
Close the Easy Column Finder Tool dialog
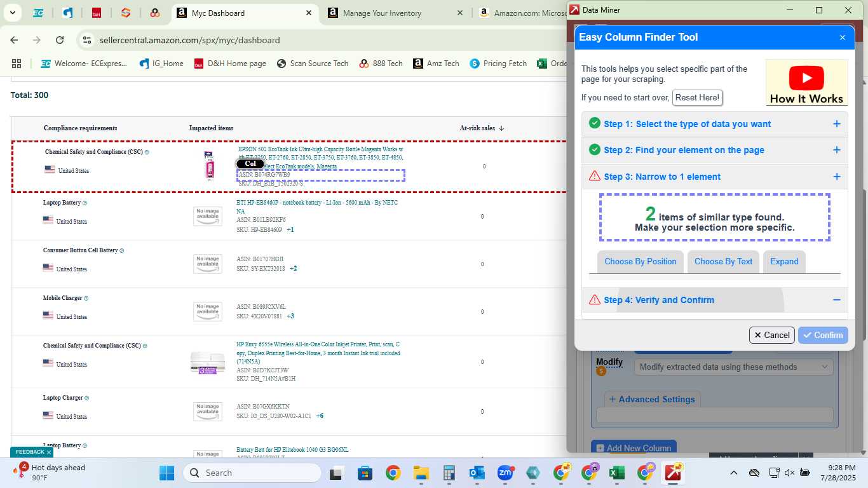843,37
